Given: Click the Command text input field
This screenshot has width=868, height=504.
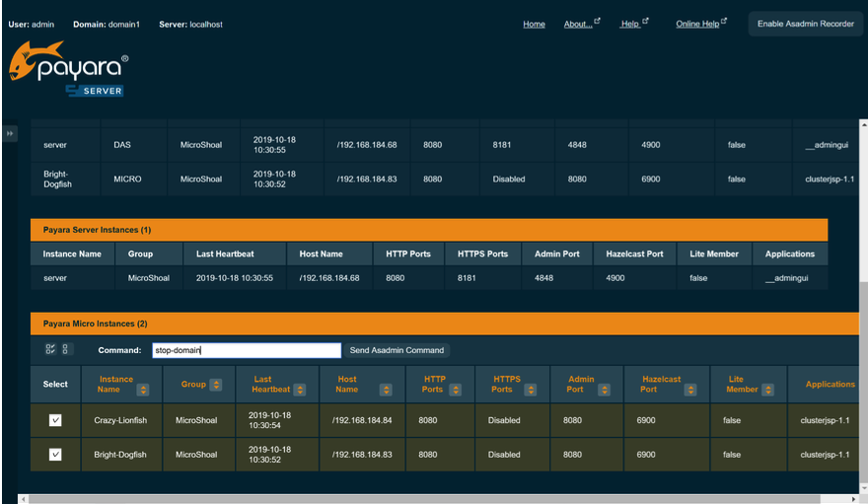Looking at the screenshot, I should click(x=247, y=350).
